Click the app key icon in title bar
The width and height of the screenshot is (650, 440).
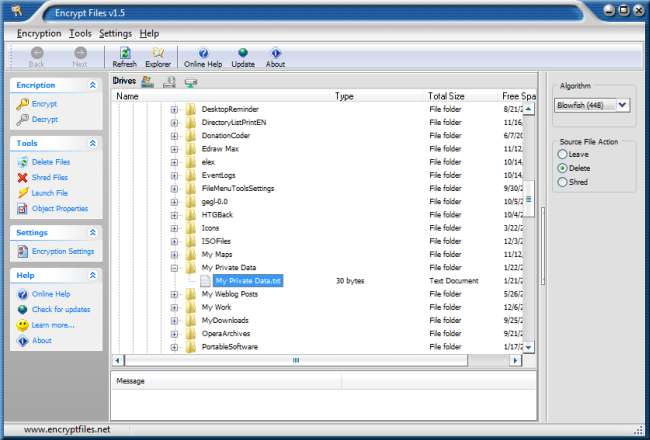[x=17, y=10]
